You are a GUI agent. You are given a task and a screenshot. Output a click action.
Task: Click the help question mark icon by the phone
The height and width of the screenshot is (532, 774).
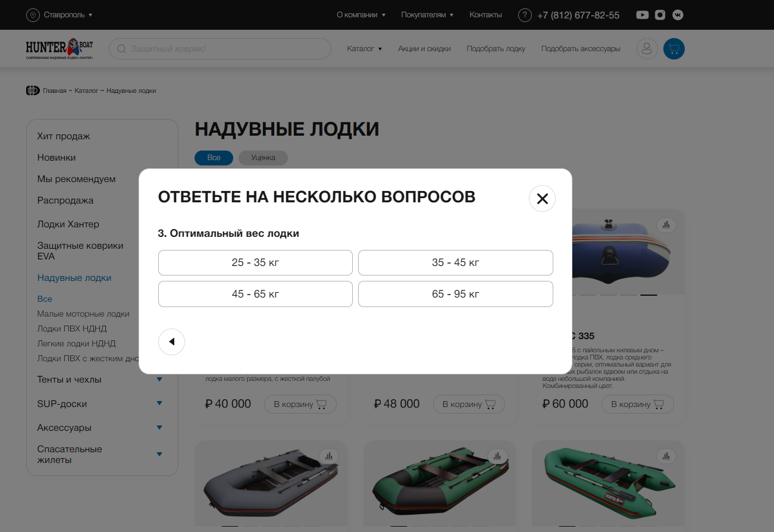pos(525,15)
